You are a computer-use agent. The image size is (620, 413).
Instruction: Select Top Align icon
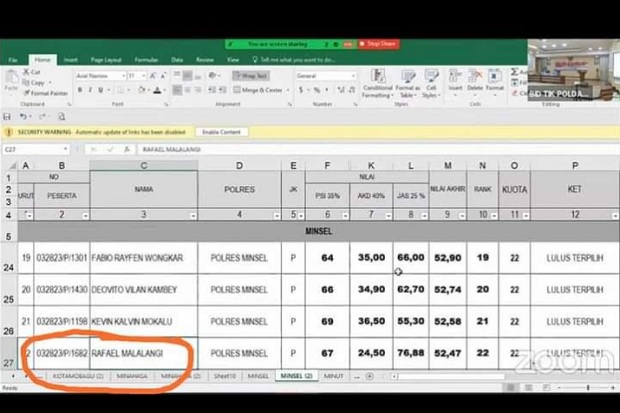[x=177, y=76]
